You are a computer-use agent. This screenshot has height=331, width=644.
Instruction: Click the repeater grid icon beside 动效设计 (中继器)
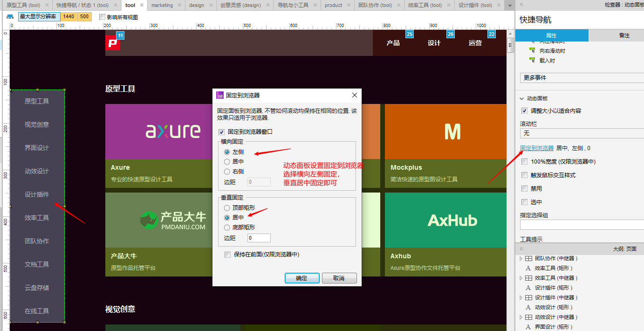pyautogui.click(x=529, y=317)
